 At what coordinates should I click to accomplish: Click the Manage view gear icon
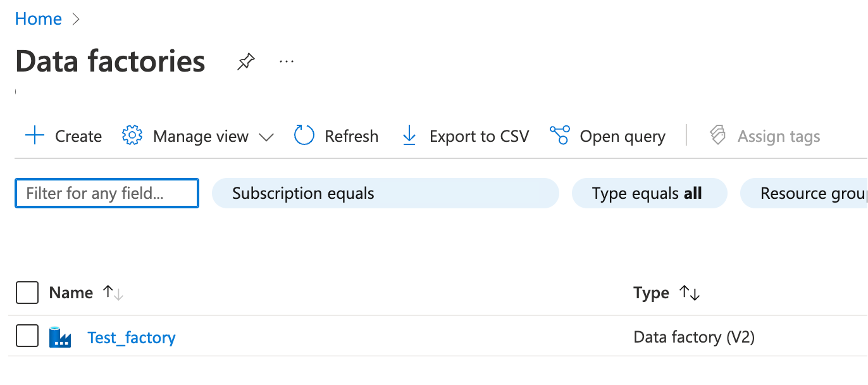(x=132, y=136)
